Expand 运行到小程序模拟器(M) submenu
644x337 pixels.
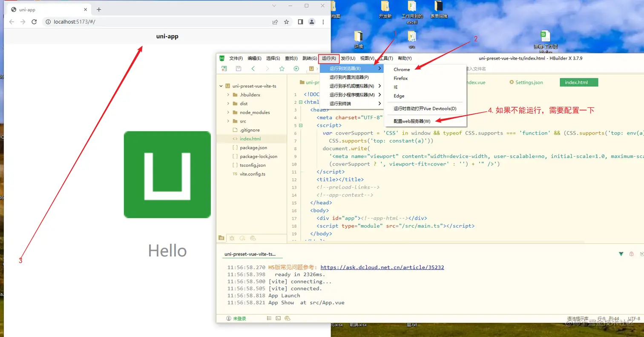[x=351, y=95]
